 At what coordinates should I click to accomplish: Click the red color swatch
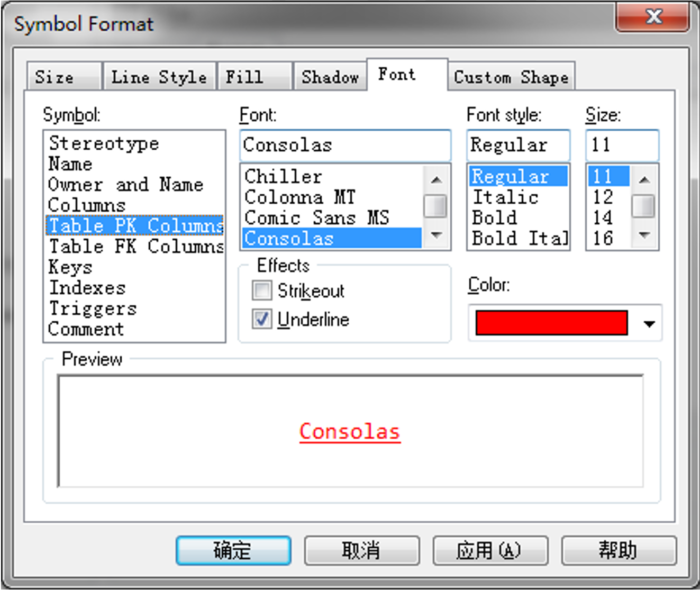click(551, 323)
